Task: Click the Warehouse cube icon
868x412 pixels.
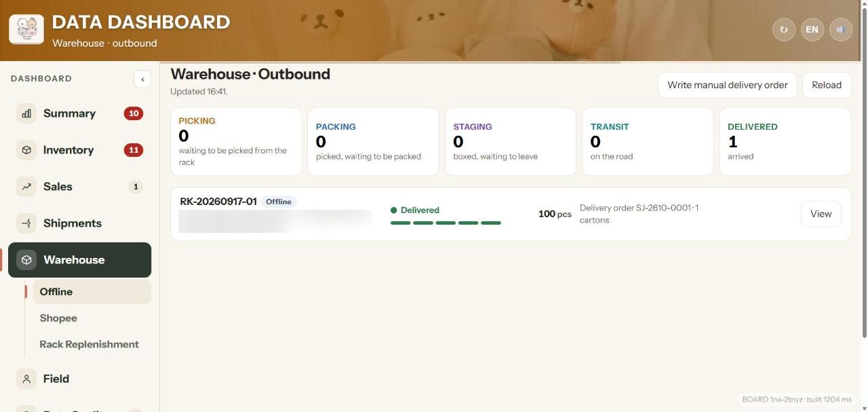Action: pyautogui.click(x=26, y=260)
